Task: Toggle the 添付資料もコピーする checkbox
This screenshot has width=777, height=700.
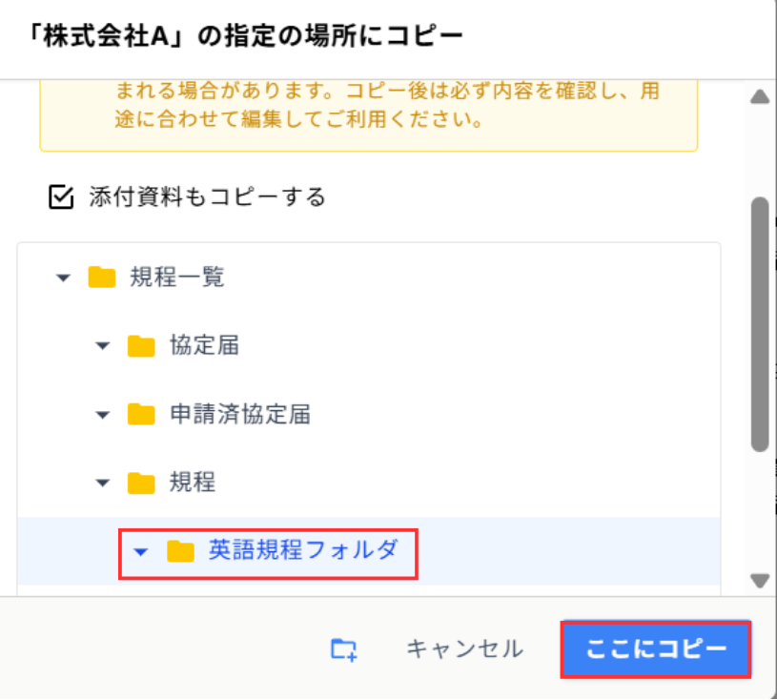Action: 61,197
